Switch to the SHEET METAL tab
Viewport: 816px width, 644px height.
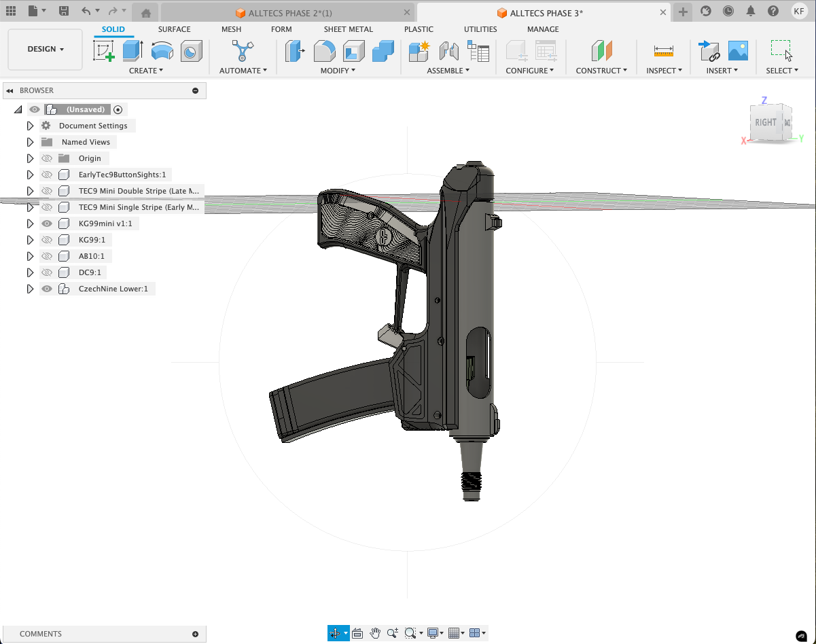pos(348,29)
